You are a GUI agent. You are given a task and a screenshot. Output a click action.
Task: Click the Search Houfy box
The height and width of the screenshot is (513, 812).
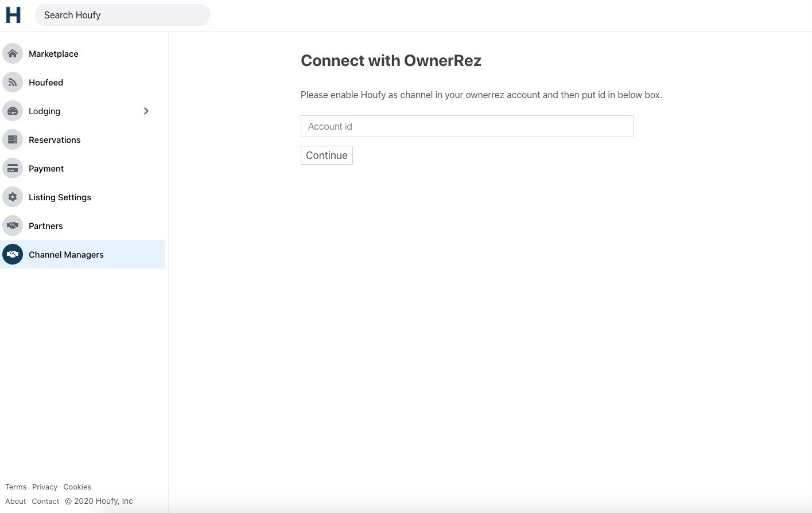tap(122, 15)
